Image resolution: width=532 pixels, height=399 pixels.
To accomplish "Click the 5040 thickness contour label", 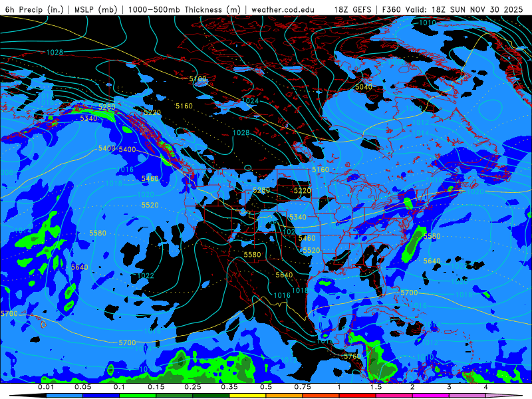I will click(363, 87).
